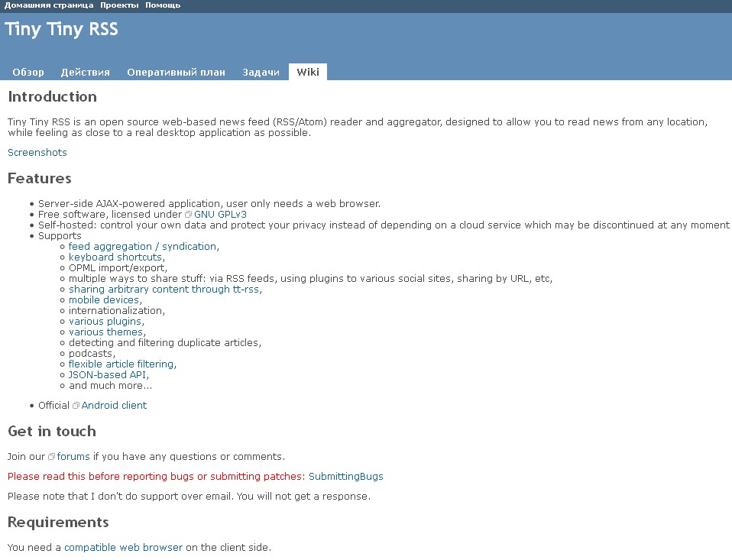Open the JSON-based API link
732x560 pixels.
108,374
